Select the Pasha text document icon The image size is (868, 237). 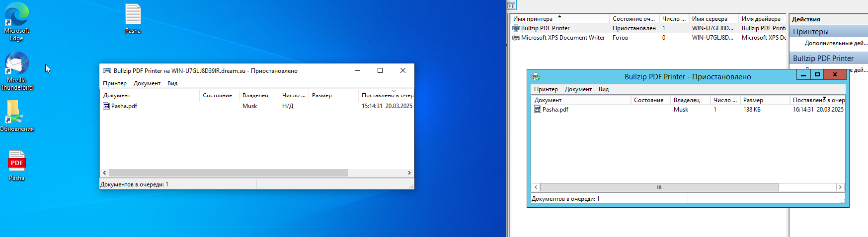coord(133,19)
